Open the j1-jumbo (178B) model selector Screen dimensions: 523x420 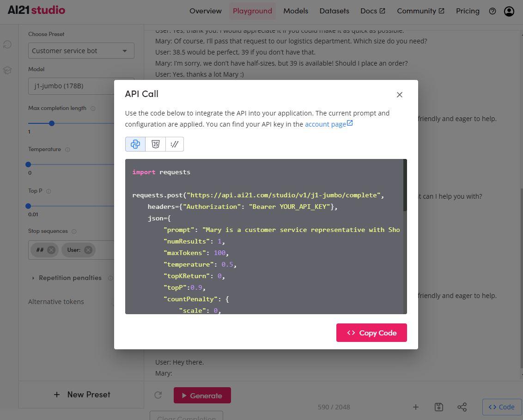(x=71, y=86)
